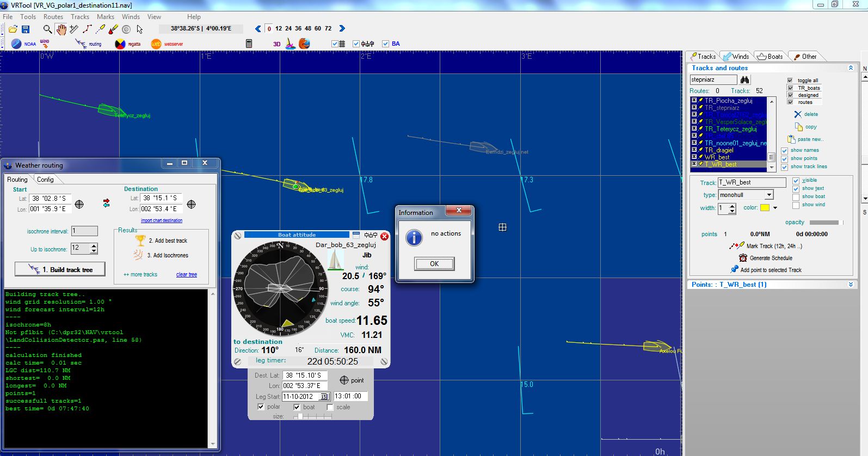This screenshot has width=868, height=456.
Task: Click the Start latitude input field
Action: pos(51,199)
